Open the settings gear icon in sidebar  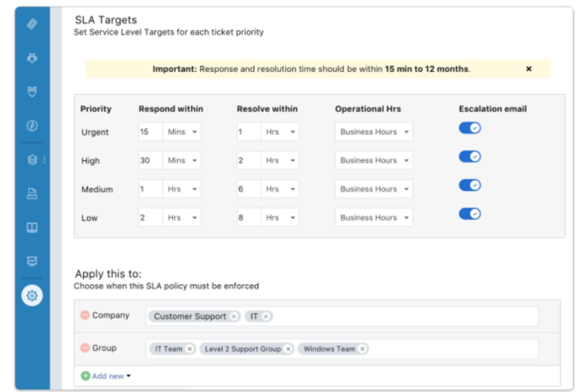coord(32,295)
